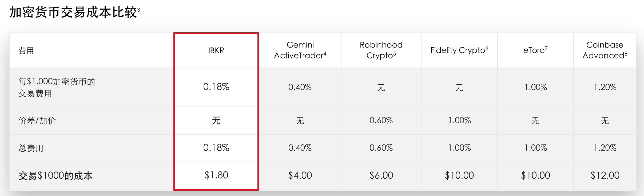Click the Fidelity Crypto column header

pyautogui.click(x=459, y=50)
